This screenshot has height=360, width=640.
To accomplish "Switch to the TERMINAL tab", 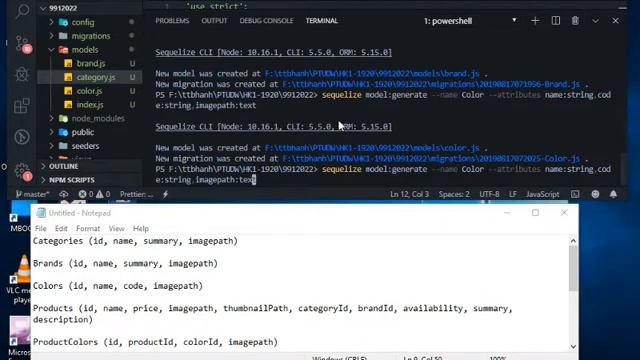I will pyautogui.click(x=322, y=21).
